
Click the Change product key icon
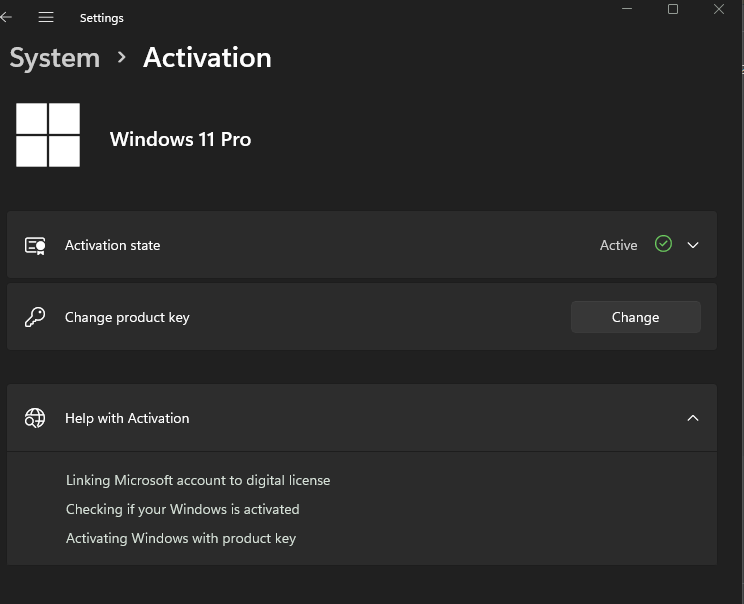coord(35,317)
